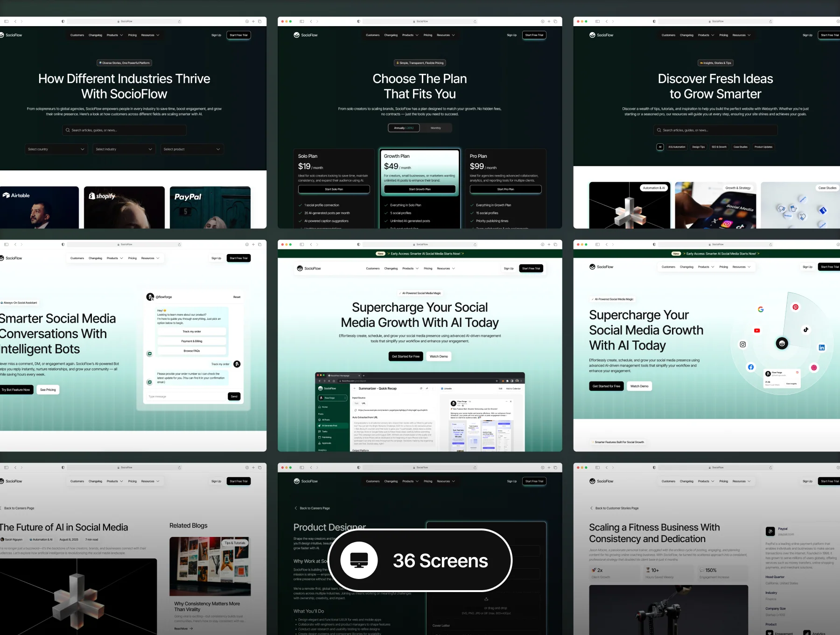Click the magnifier icon in the Industries Thrive search bar
The width and height of the screenshot is (840, 635).
point(68,130)
